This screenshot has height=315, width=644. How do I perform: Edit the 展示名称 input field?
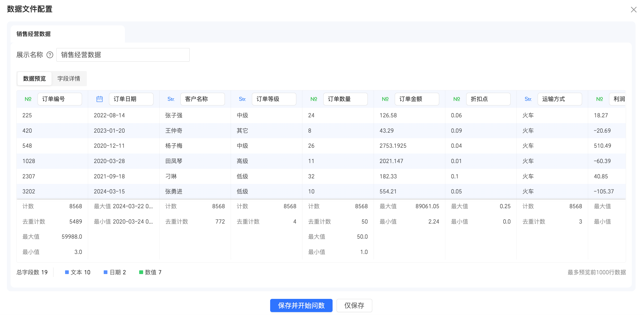[123, 55]
